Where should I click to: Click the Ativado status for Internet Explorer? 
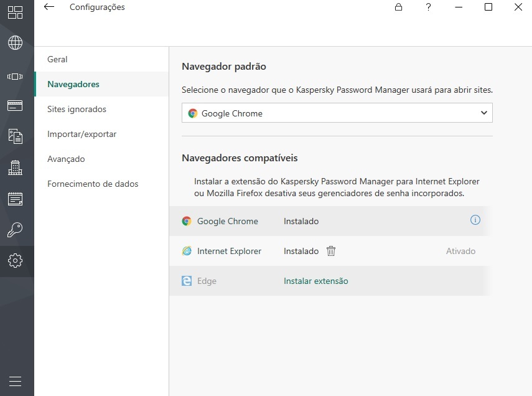point(460,251)
